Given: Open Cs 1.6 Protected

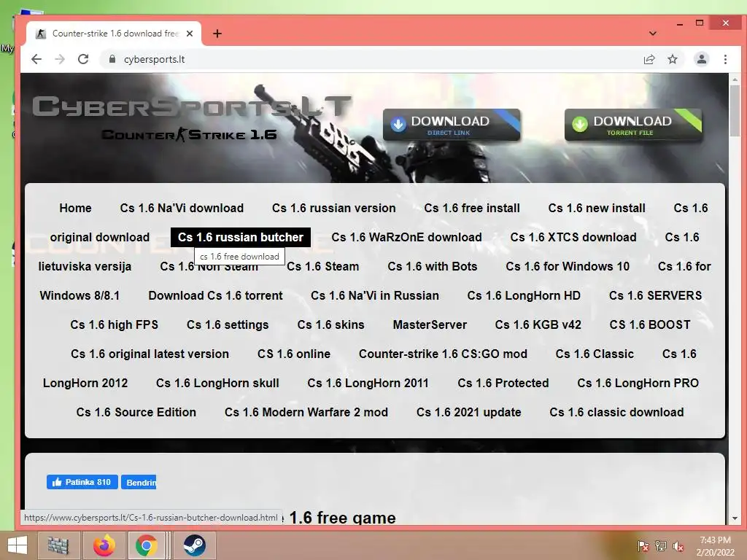Looking at the screenshot, I should 503,383.
